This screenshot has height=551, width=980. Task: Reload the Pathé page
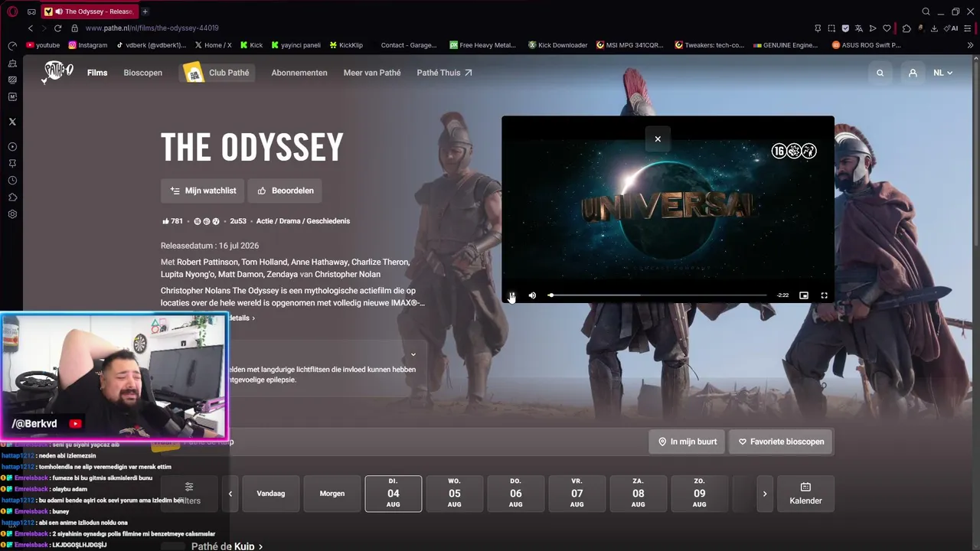click(57, 28)
